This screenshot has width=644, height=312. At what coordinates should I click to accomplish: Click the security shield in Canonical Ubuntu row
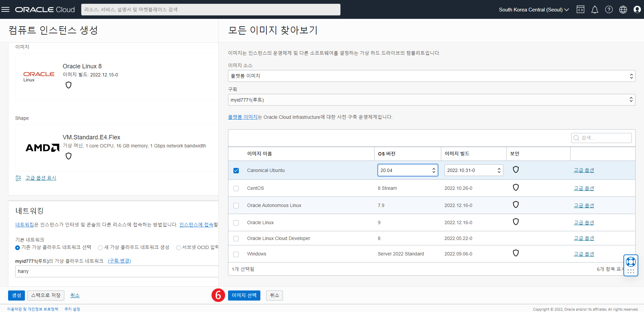click(516, 169)
